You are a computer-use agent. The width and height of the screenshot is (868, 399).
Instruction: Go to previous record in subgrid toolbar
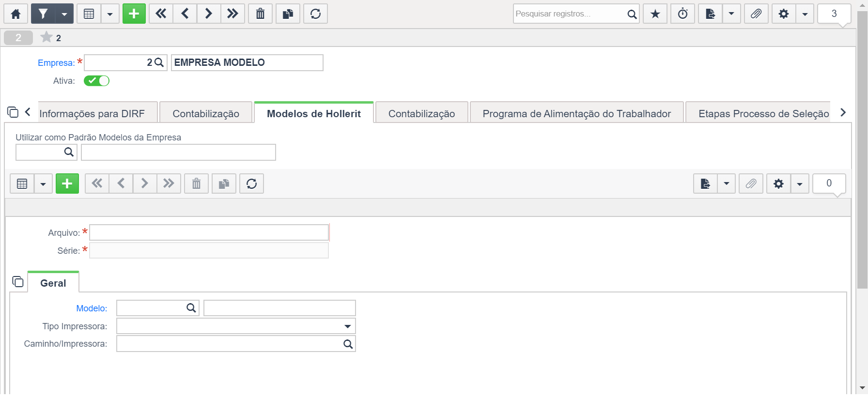(x=121, y=184)
